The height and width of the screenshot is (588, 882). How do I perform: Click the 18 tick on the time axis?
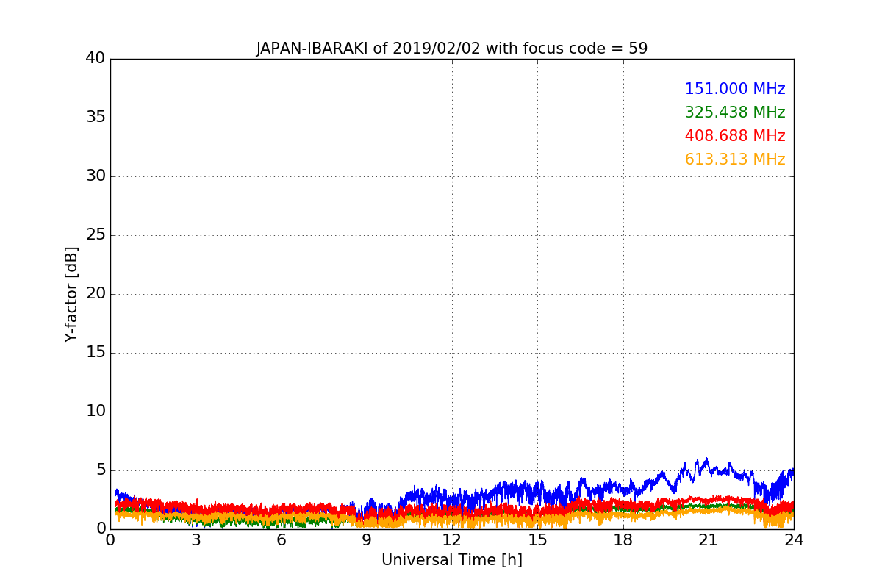623,540
